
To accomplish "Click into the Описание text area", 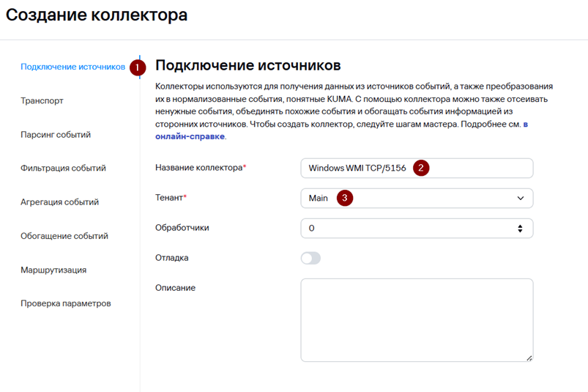I will pos(417,320).
